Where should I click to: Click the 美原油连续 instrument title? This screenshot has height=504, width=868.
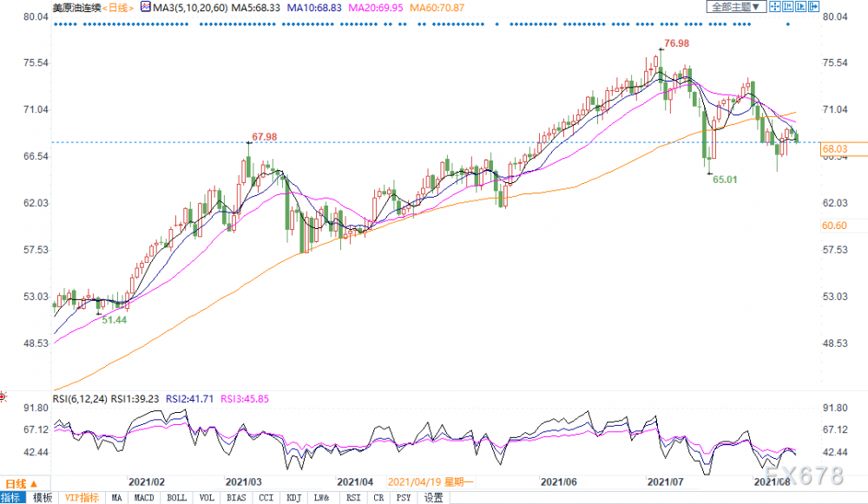tap(76, 8)
